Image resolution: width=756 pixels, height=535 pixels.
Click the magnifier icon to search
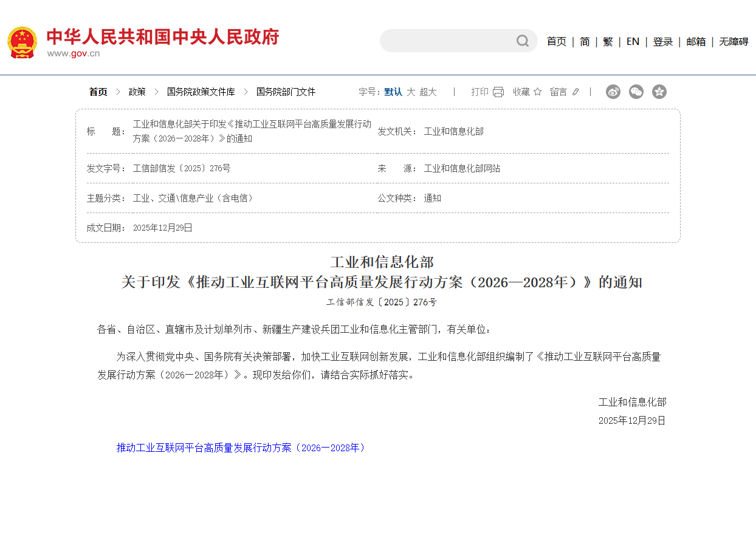[x=522, y=41]
